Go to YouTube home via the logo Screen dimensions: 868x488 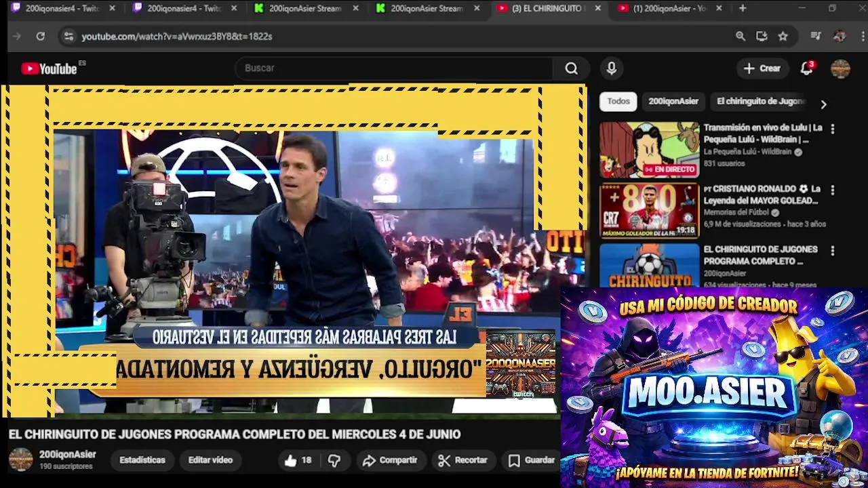(x=49, y=68)
